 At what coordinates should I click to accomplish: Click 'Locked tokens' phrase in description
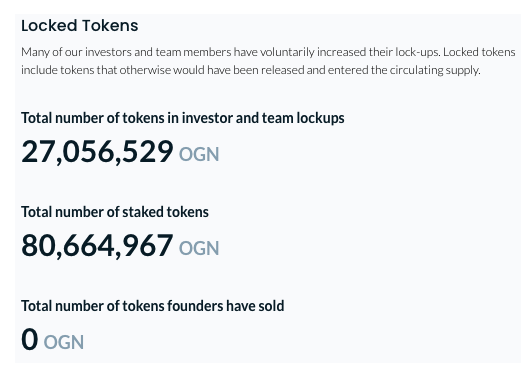click(479, 52)
